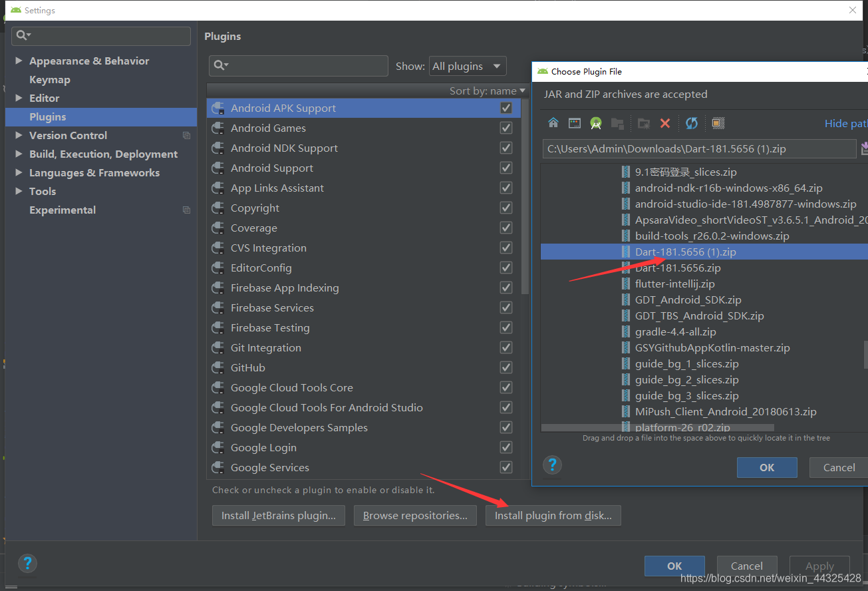Open Show All plugins dropdown
This screenshot has width=868, height=591.
[x=468, y=66]
